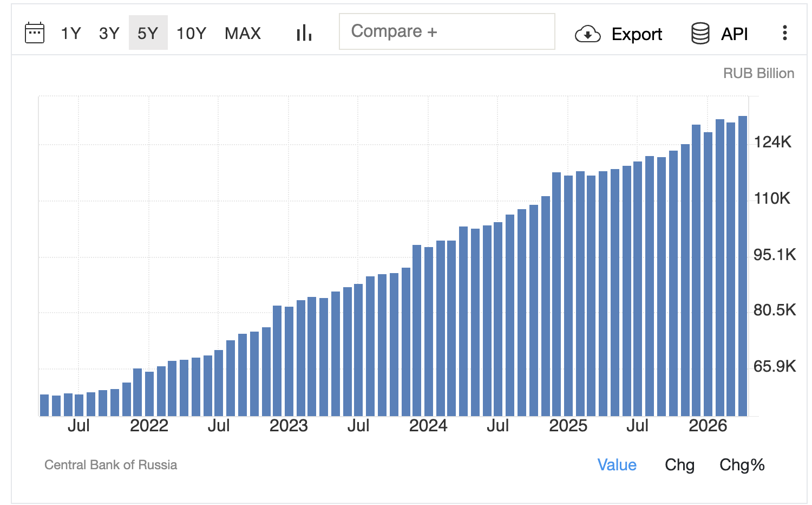
Task: Click the first bar in the chart
Action: pos(44,405)
